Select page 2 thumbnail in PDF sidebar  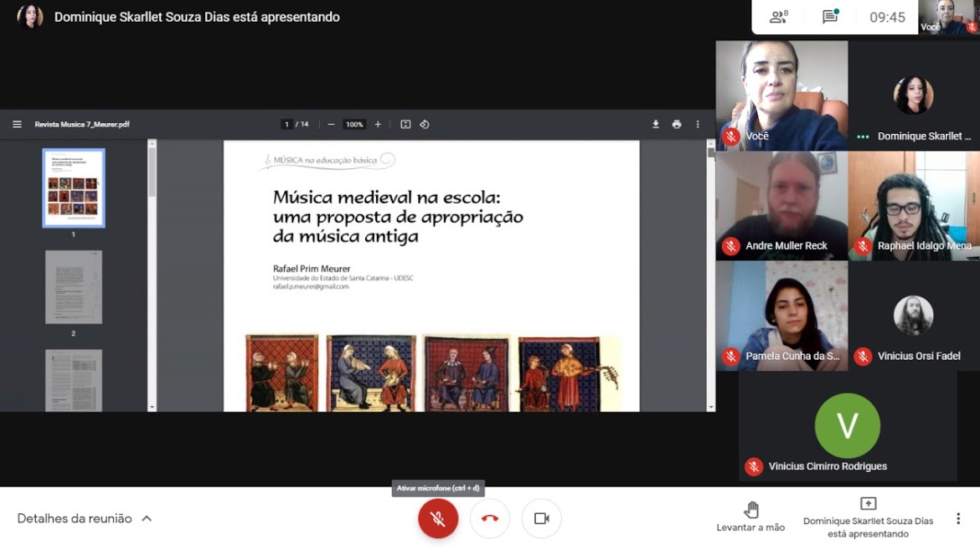coord(74,287)
